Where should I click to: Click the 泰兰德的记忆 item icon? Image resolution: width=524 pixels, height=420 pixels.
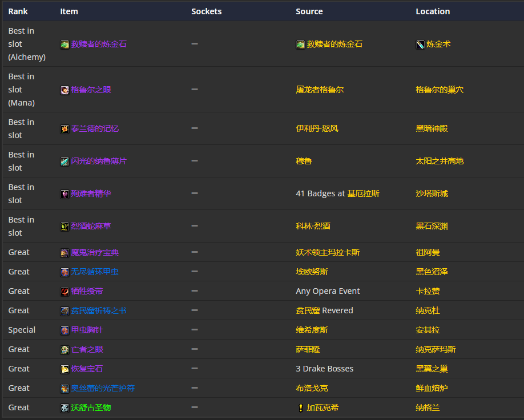pos(65,129)
